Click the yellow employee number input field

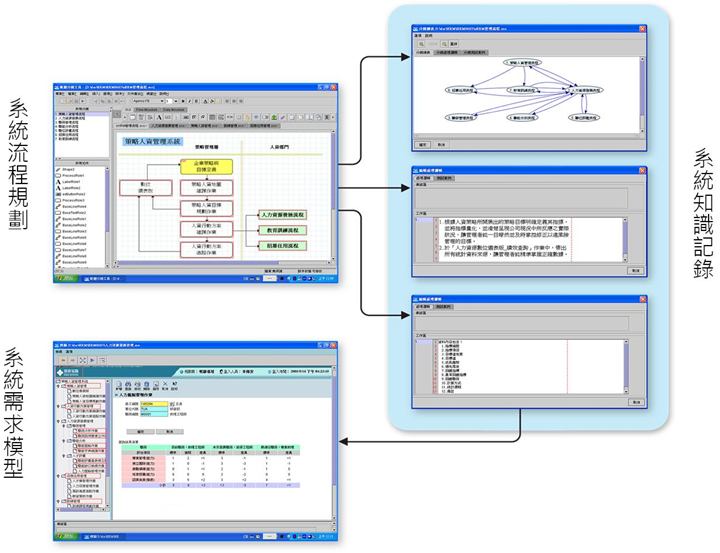149,402
